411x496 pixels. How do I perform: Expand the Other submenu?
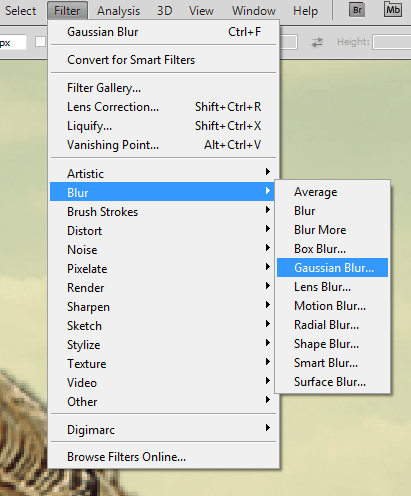(x=163, y=402)
